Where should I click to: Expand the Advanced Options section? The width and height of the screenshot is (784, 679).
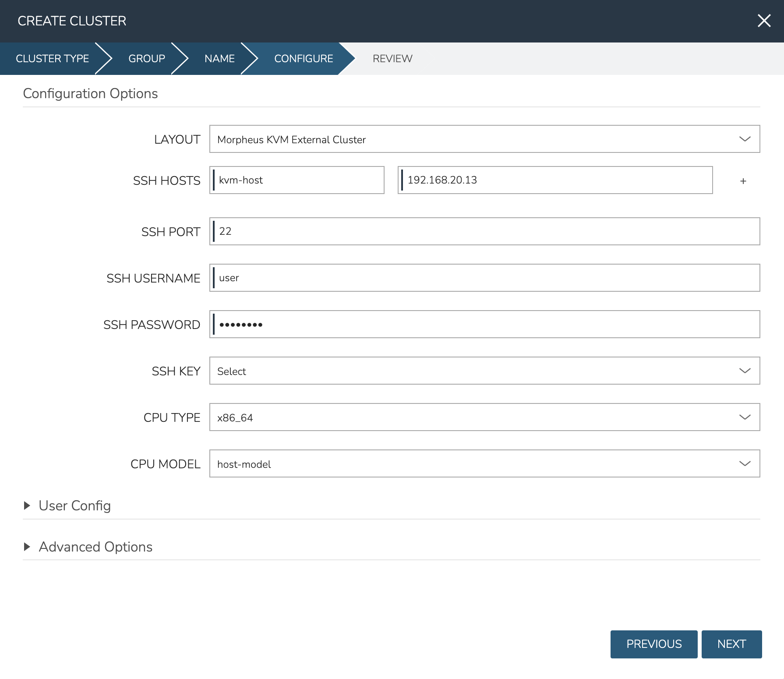point(95,547)
